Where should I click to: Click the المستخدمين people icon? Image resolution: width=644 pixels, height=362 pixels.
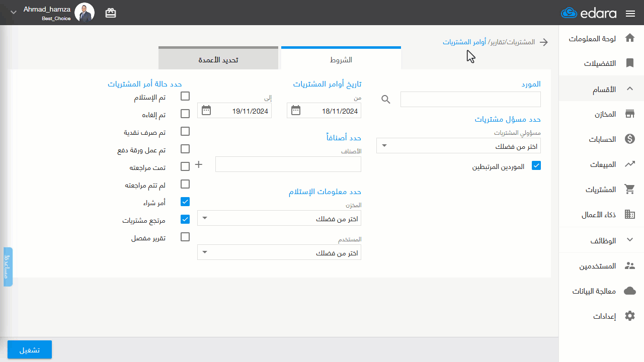pyautogui.click(x=629, y=265)
